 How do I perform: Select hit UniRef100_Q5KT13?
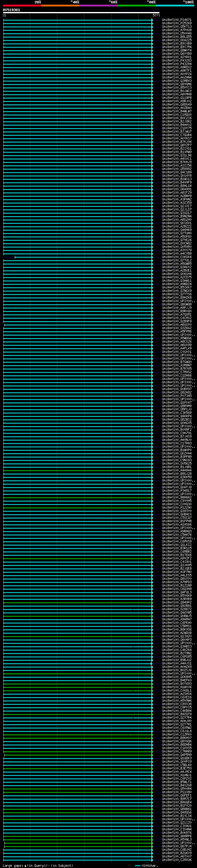pyautogui.click(x=176, y=26)
